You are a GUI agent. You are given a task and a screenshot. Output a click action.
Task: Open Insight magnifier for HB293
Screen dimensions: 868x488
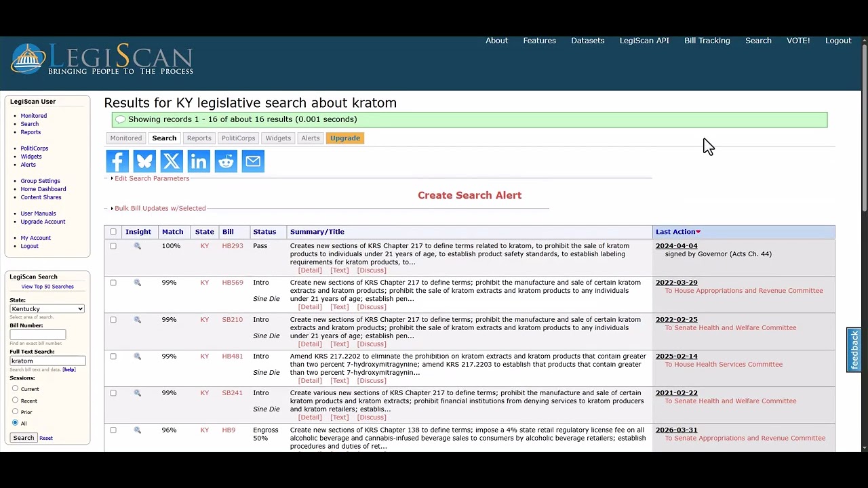click(x=138, y=246)
